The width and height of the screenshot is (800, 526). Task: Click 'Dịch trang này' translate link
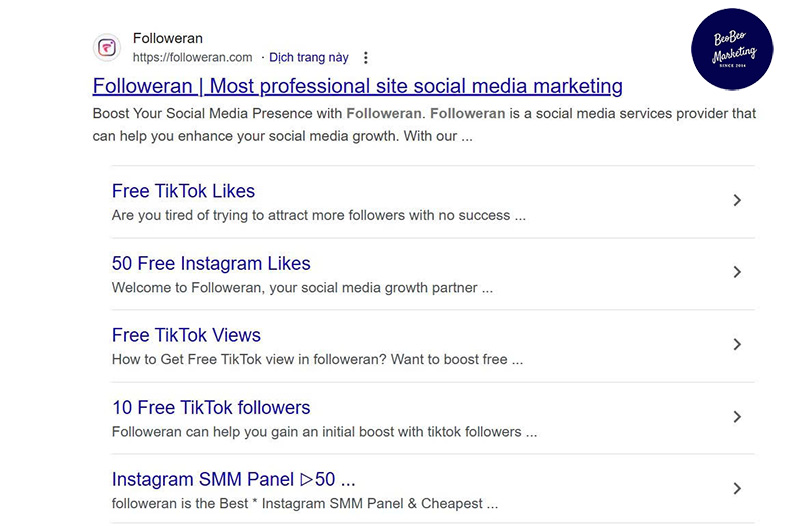[x=309, y=57]
